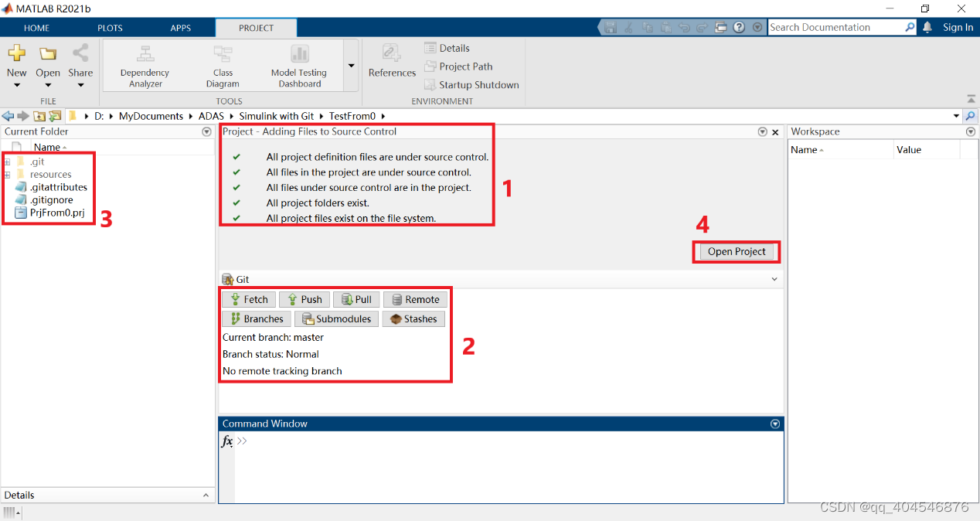Image resolution: width=980 pixels, height=521 pixels.
Task: Switch to the PLOTS tab
Action: point(110,28)
